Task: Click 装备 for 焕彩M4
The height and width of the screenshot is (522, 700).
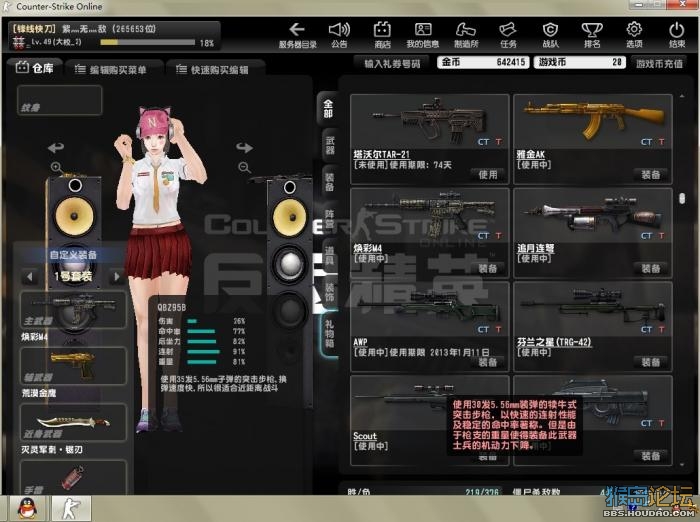Action: pyautogui.click(x=488, y=268)
